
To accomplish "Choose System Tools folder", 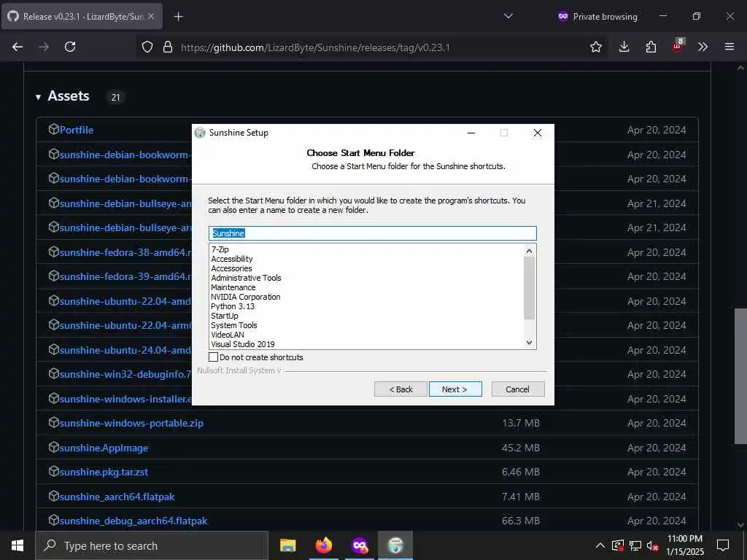I will coord(234,326).
